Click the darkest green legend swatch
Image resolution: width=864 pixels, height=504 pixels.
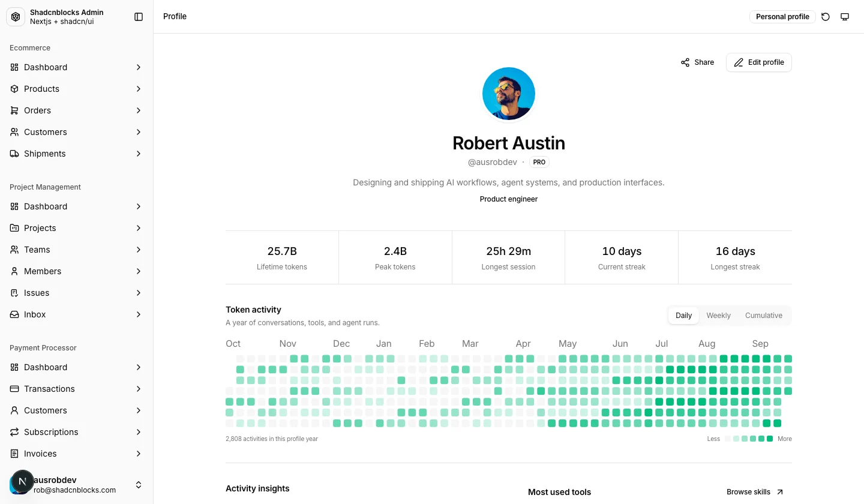click(770, 439)
